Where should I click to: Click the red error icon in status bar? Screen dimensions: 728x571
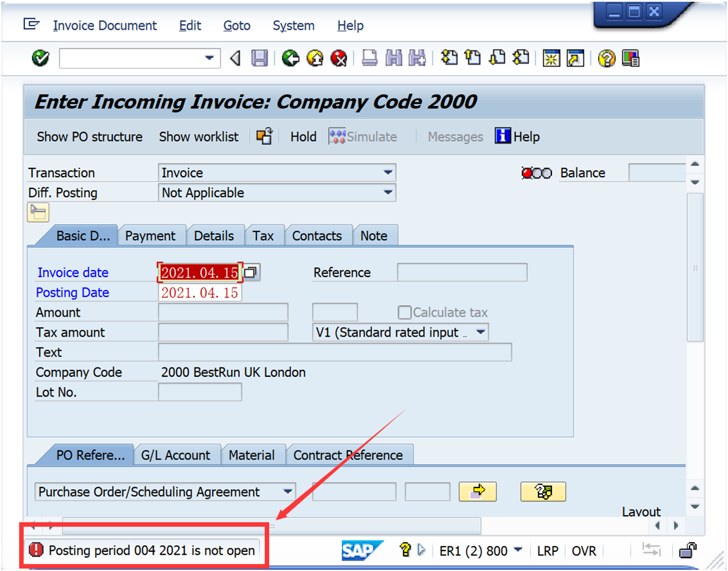tap(36, 550)
